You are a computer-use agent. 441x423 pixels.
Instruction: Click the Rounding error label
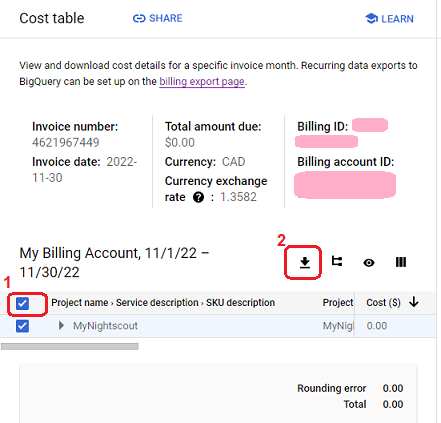point(332,388)
